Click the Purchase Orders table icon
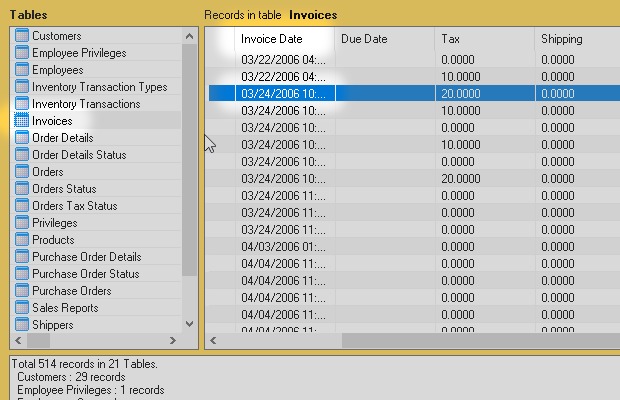Viewport: 620px width, 400px height. tap(22, 291)
